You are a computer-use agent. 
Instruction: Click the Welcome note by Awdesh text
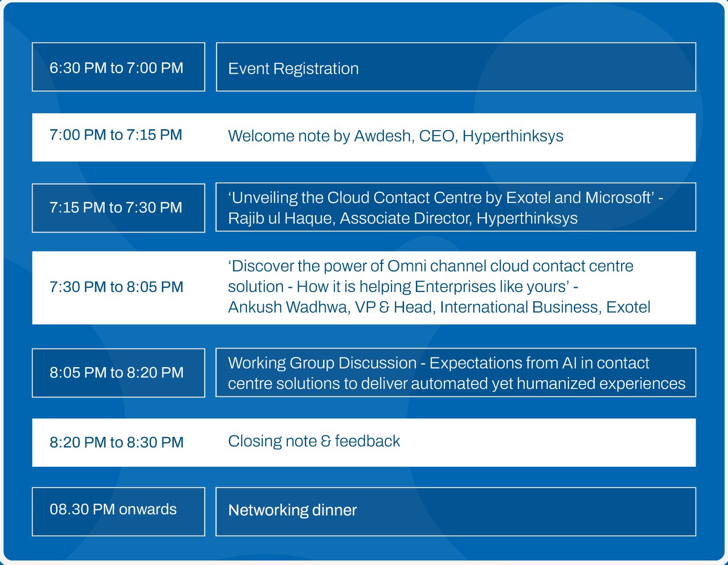(395, 136)
